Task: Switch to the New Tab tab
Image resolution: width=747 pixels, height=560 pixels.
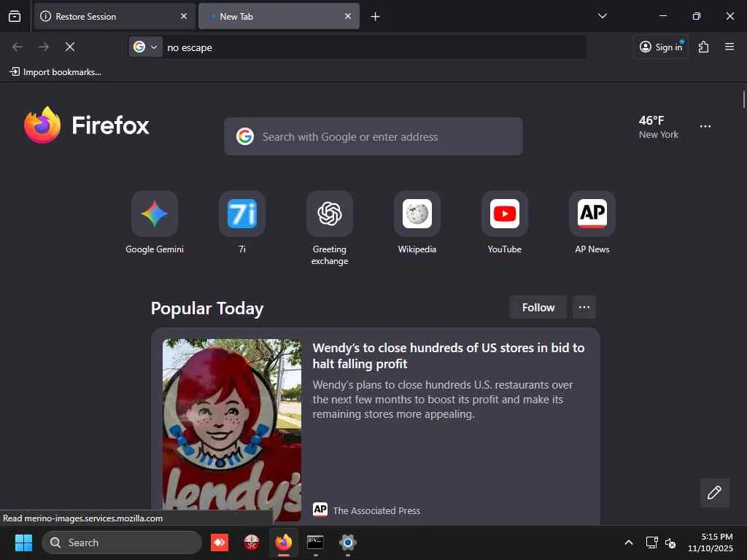Action: click(x=279, y=16)
